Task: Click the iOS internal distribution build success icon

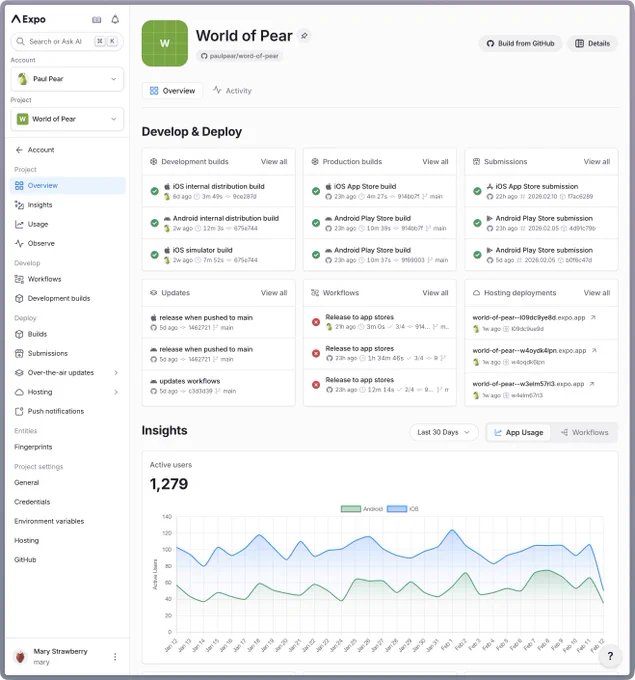Action: (x=154, y=191)
